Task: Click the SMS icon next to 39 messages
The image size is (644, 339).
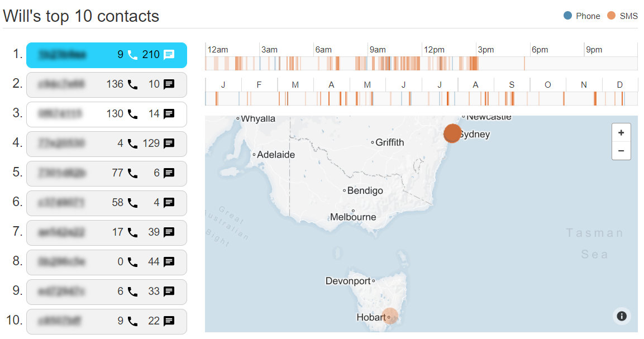Action: tap(169, 232)
